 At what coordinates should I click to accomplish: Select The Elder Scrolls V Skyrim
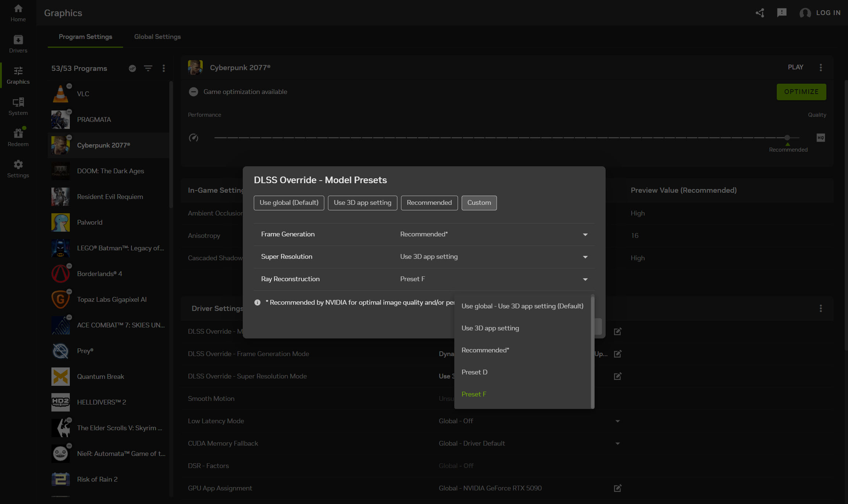108,428
